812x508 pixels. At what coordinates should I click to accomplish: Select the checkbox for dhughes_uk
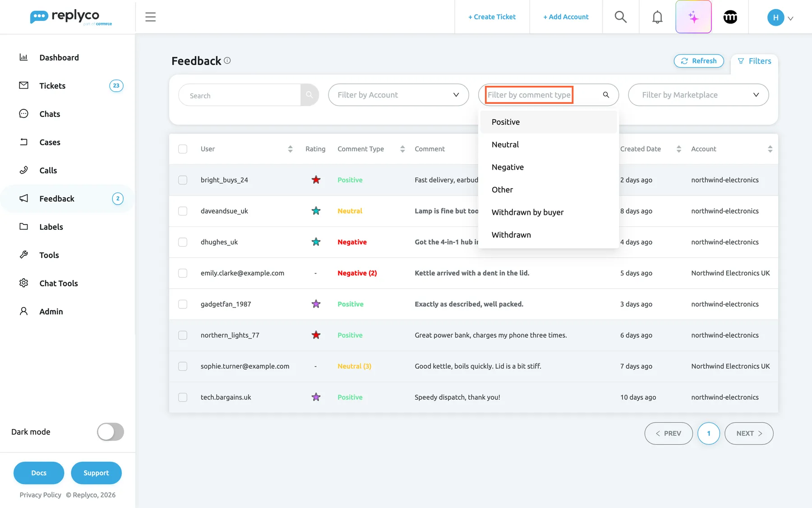click(183, 242)
